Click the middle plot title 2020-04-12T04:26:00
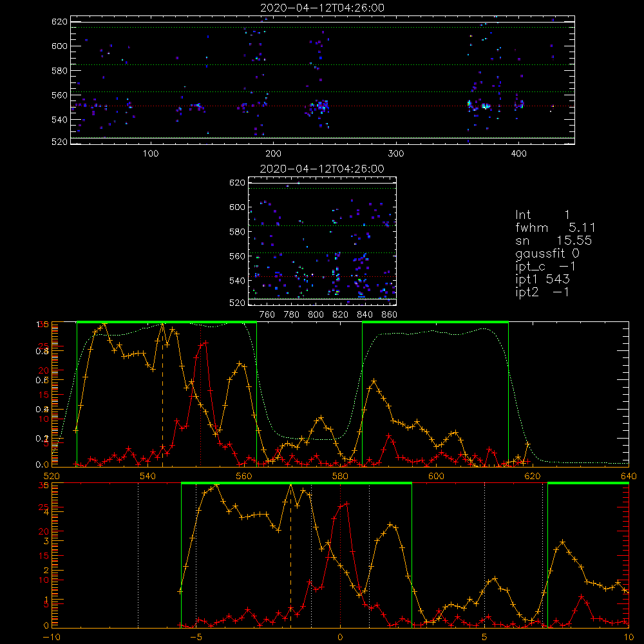 coord(323,169)
